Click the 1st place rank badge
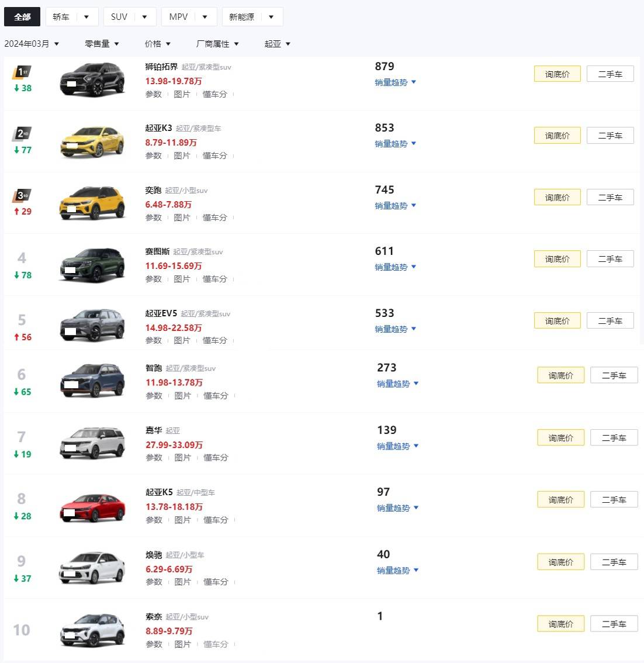The image size is (644, 663). click(22, 72)
